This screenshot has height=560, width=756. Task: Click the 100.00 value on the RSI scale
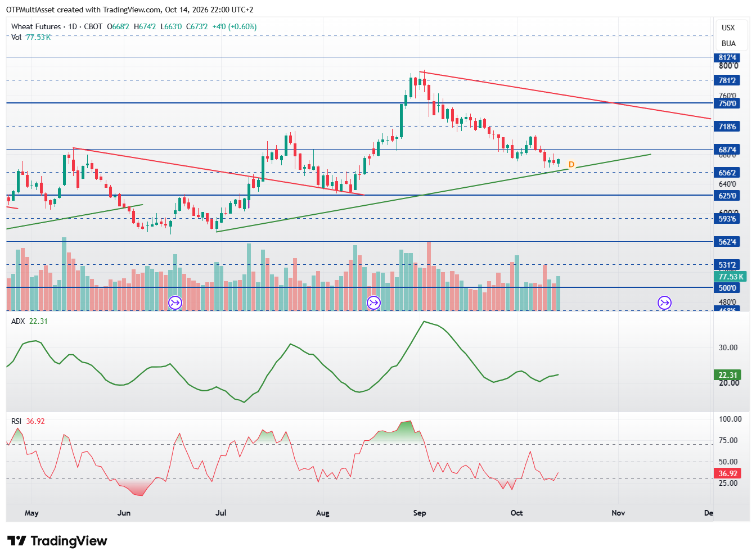pos(730,419)
